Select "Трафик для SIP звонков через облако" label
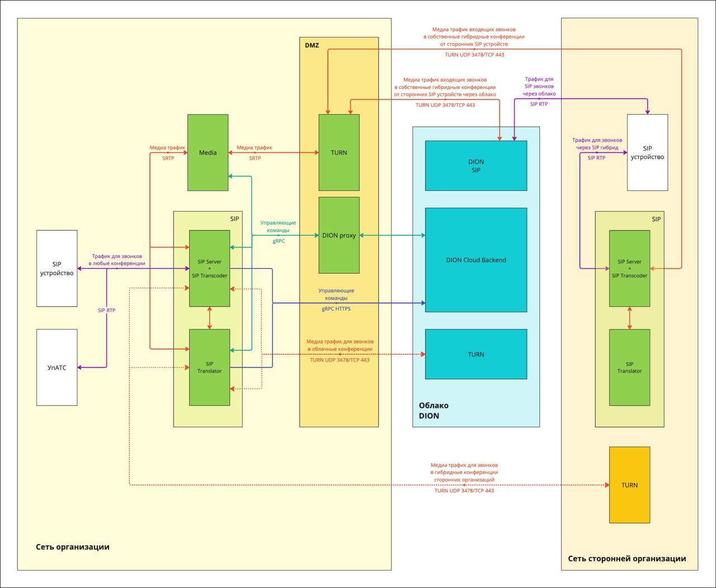The height and width of the screenshot is (588, 716). point(539,87)
